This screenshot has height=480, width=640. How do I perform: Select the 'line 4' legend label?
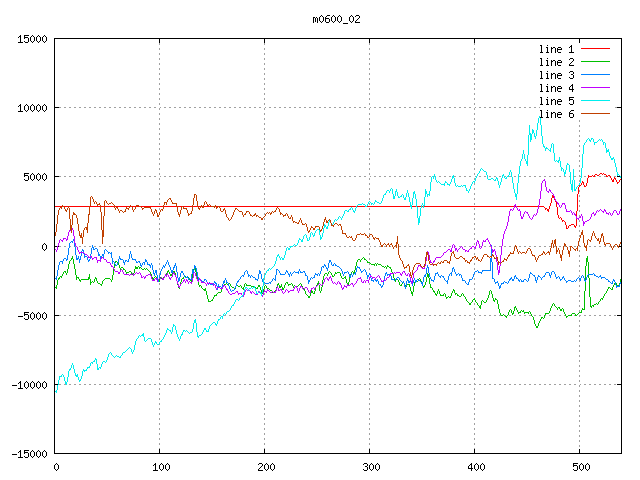[x=556, y=88]
